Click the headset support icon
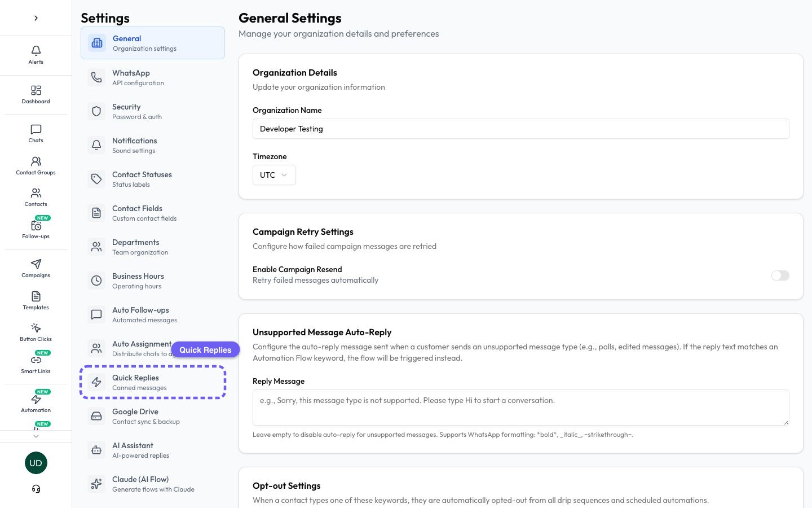Screen dimensions: 812x508 (x=36, y=489)
